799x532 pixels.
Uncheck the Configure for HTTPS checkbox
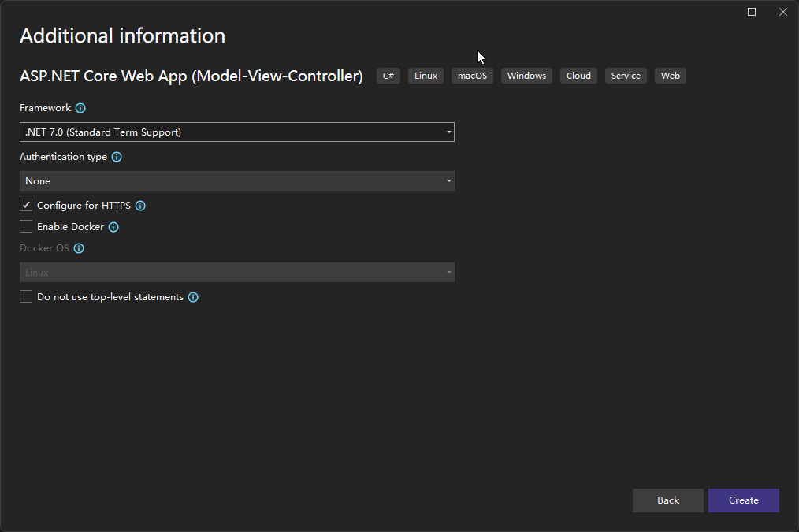[x=26, y=206]
